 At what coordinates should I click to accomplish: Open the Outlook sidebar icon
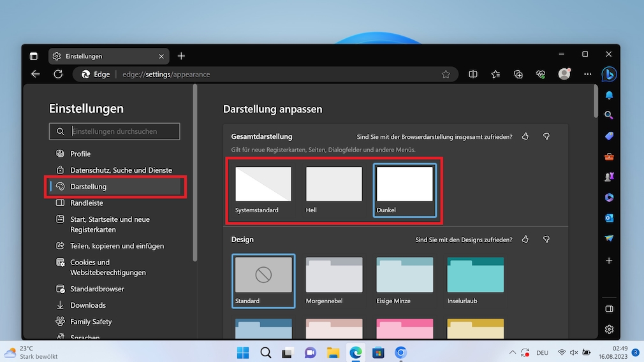click(609, 218)
